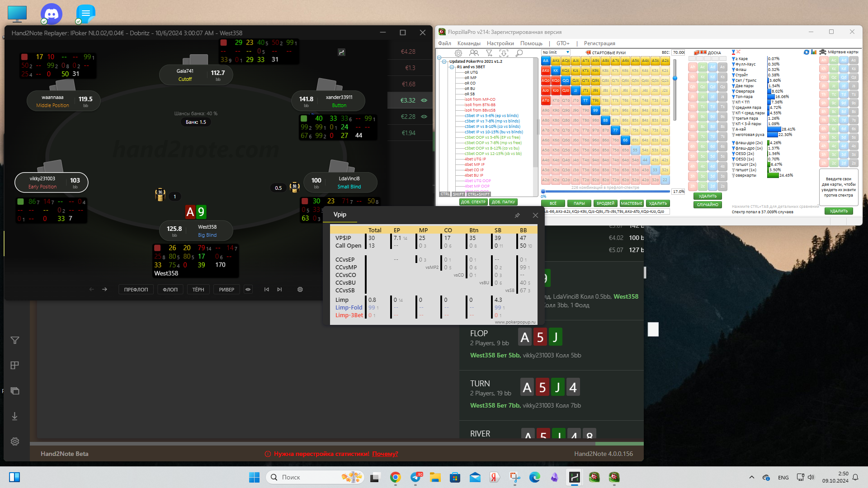Toggle the Топ-пара filter funnel
This screenshot has width=868, height=488.
tap(733, 97)
